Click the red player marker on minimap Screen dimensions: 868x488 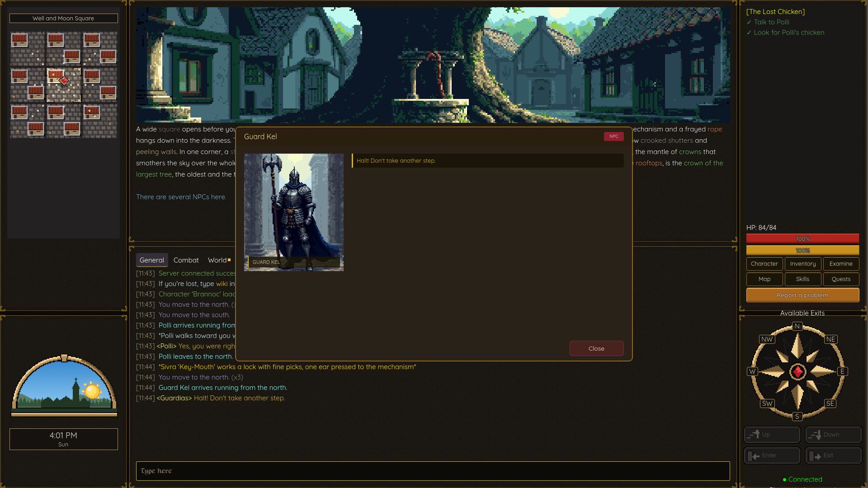coord(64,81)
